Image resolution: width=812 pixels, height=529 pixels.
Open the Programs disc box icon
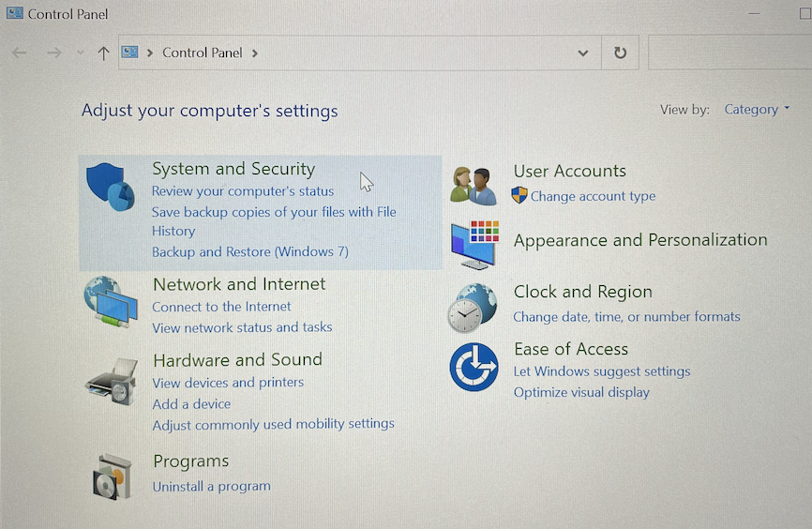(113, 476)
